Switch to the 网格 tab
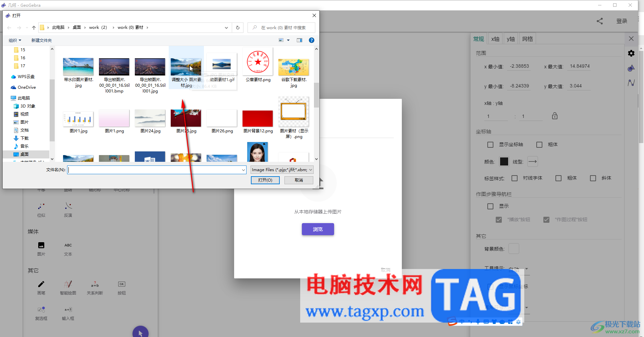The image size is (644, 337). click(528, 39)
